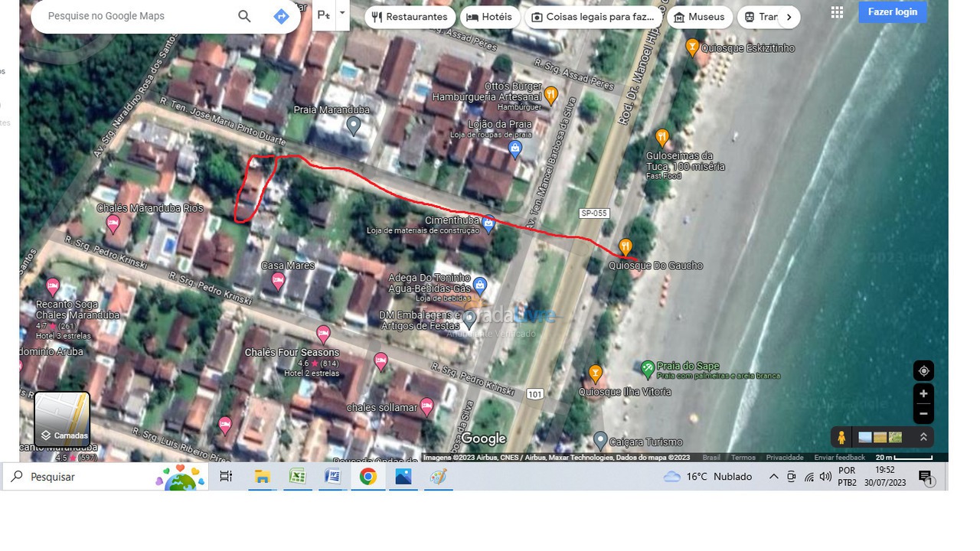Image resolution: width=980 pixels, height=551 pixels.
Task: Open Google apps grid icon
Action: (837, 11)
